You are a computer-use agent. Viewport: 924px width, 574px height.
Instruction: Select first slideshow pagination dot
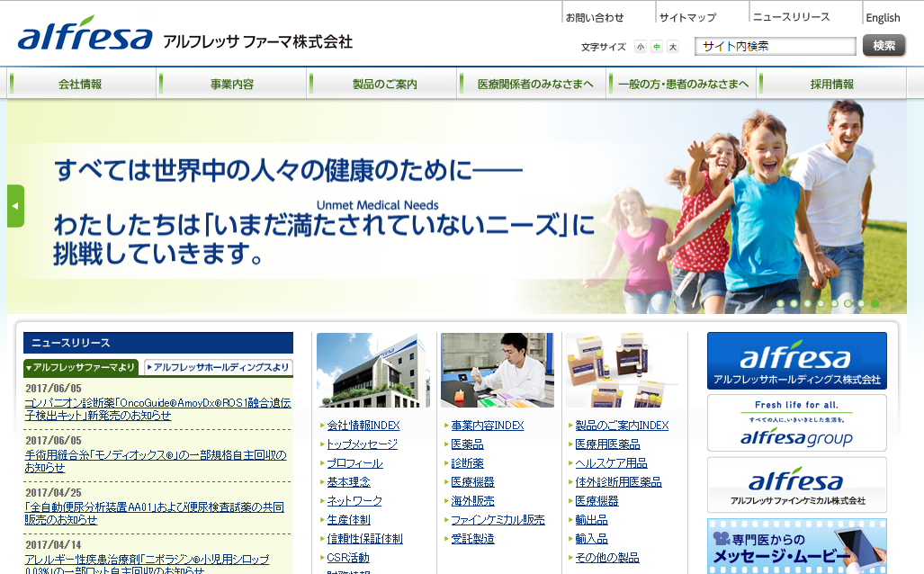[x=780, y=303]
